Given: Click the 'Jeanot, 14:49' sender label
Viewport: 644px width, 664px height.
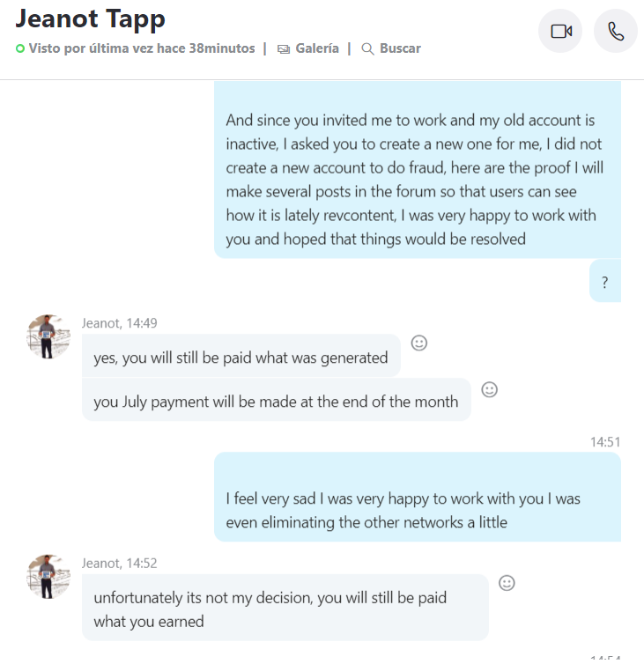Looking at the screenshot, I should [x=120, y=323].
